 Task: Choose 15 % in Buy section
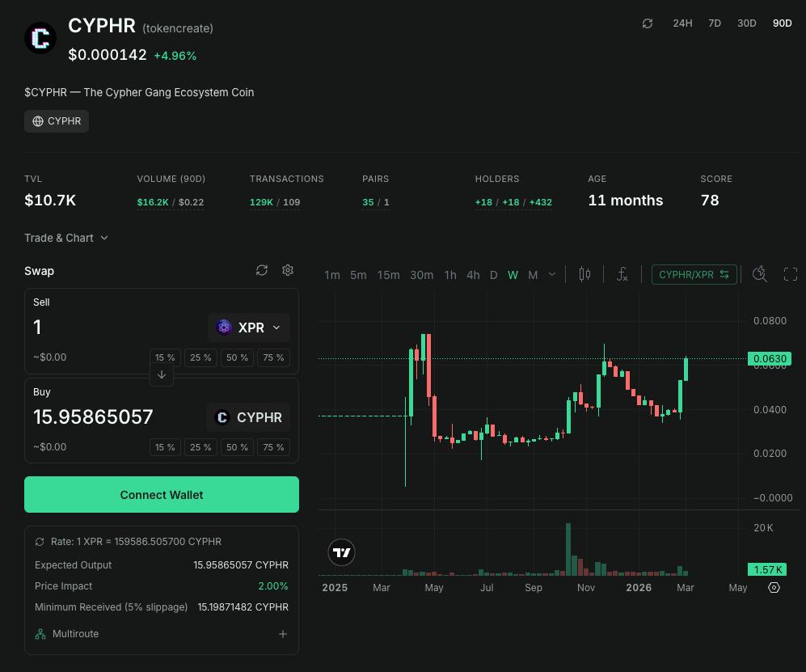coord(165,447)
